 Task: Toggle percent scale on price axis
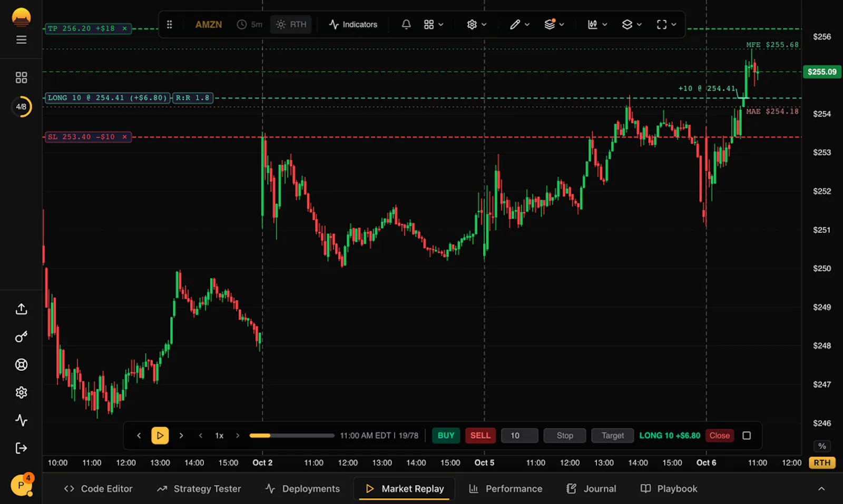pos(822,446)
